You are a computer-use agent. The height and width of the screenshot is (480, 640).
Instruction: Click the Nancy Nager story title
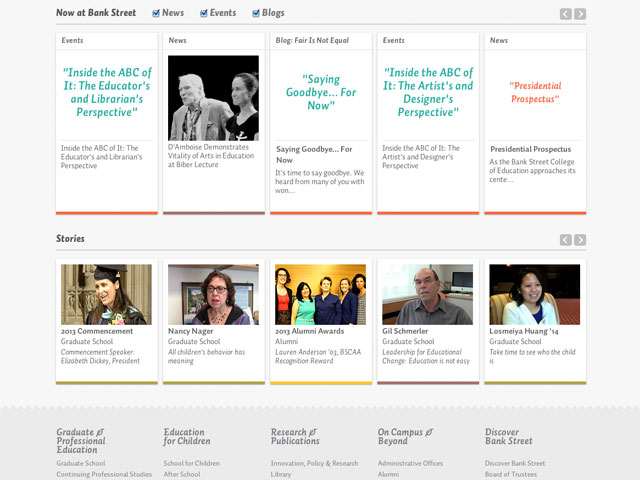(x=191, y=331)
